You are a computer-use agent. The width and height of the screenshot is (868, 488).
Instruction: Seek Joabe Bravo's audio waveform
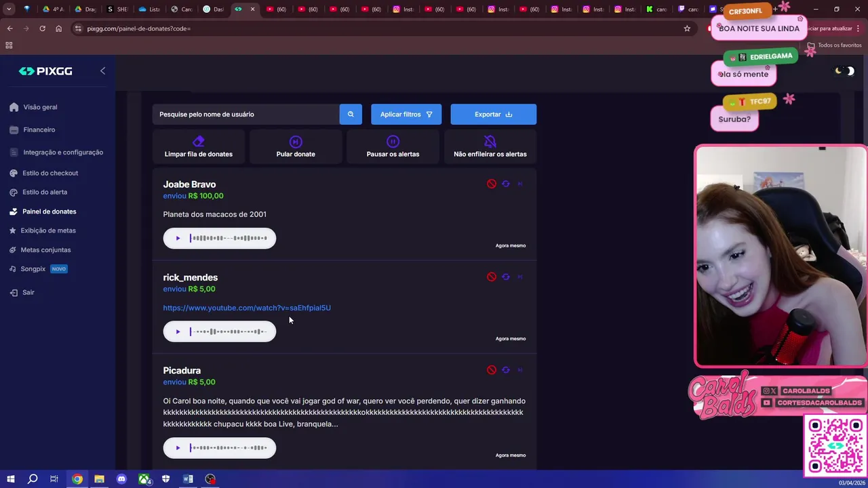point(229,238)
